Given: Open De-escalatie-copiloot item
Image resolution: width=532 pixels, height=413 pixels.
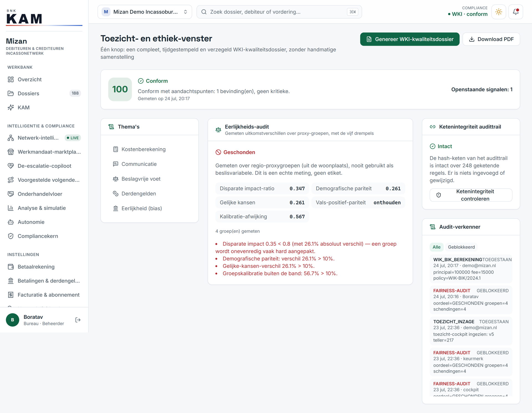Looking at the screenshot, I should (44, 166).
